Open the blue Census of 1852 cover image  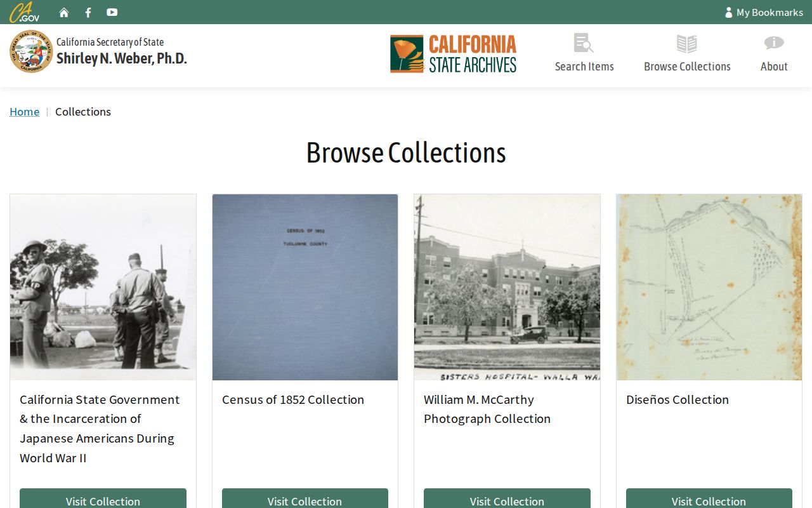[305, 287]
